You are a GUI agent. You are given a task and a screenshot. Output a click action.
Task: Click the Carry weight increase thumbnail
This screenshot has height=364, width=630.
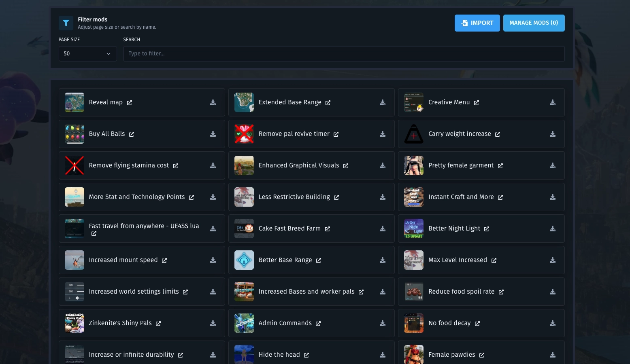414,134
